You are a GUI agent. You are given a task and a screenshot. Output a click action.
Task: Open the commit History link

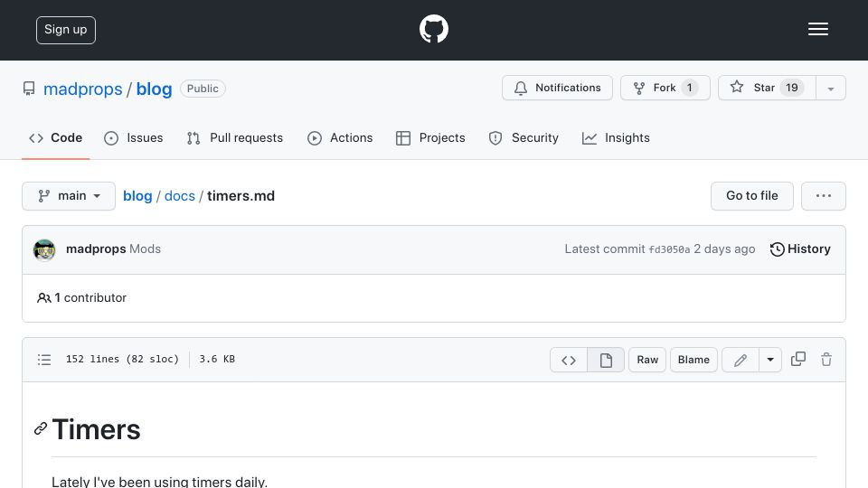800,249
